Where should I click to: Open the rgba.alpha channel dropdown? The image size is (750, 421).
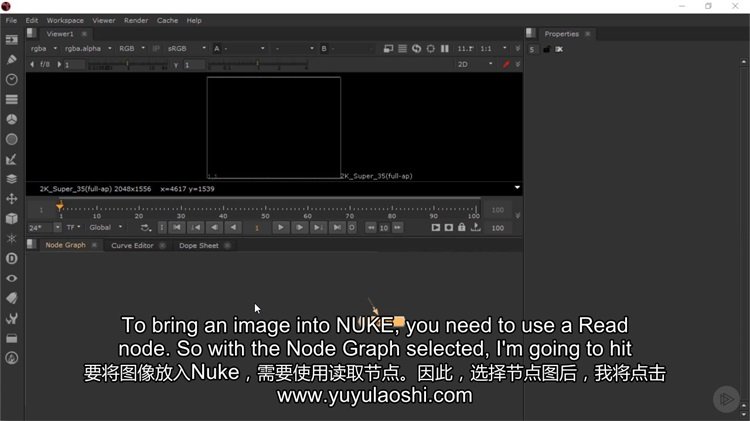click(x=88, y=48)
